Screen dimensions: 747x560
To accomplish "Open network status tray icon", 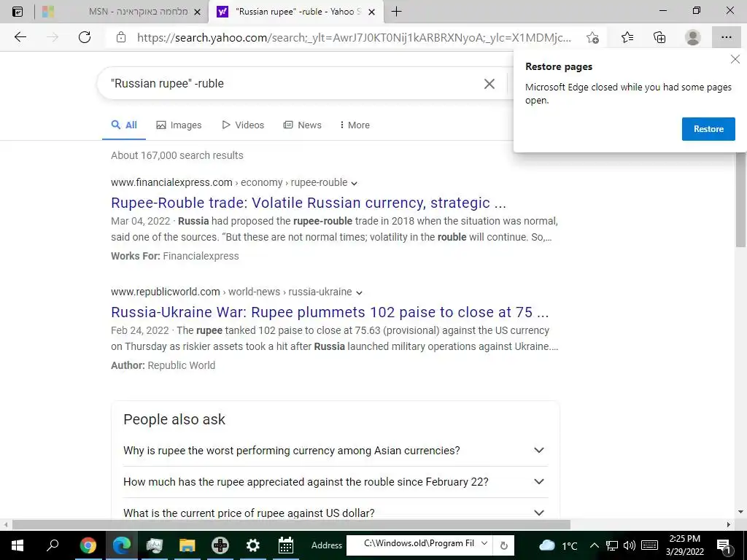I will coord(612,545).
